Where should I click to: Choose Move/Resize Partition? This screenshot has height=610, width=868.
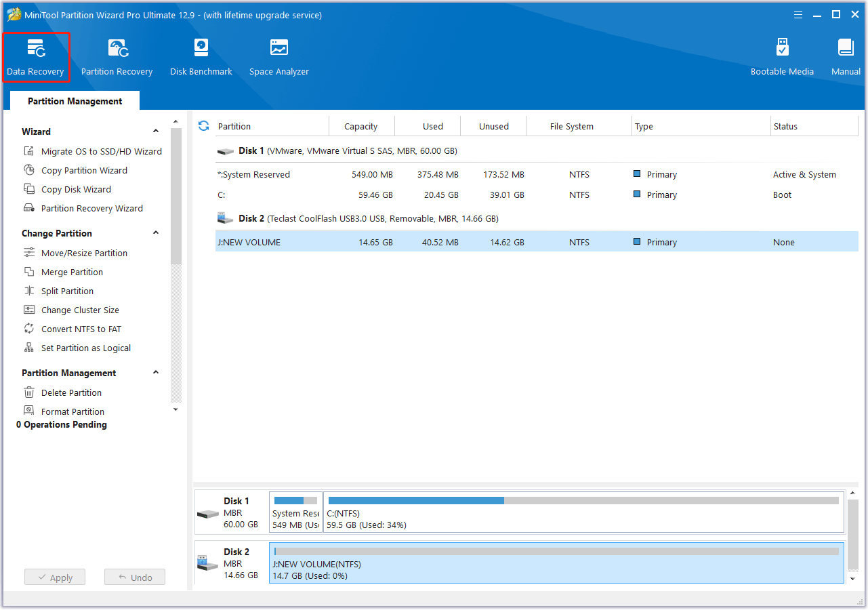[x=76, y=253]
